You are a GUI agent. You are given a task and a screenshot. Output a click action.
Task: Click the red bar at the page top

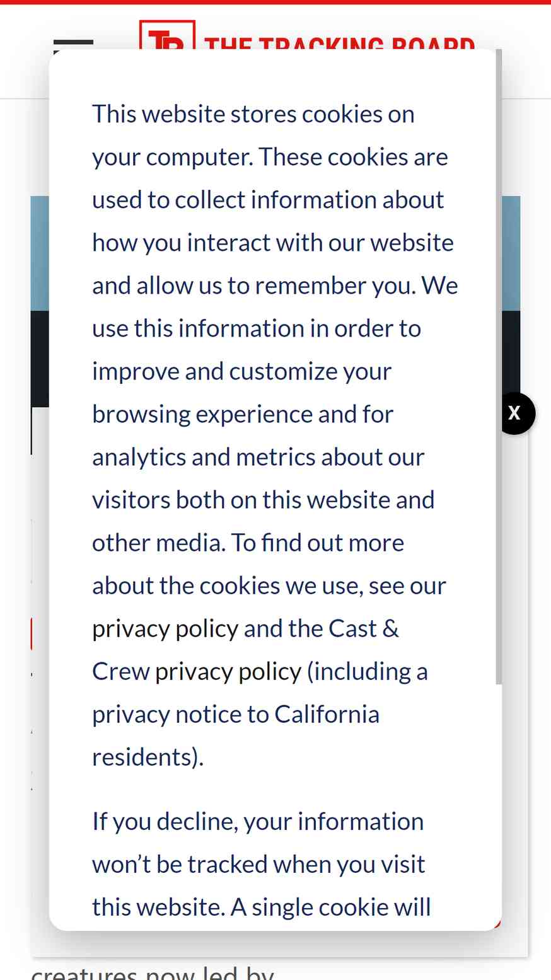tap(275, 2)
